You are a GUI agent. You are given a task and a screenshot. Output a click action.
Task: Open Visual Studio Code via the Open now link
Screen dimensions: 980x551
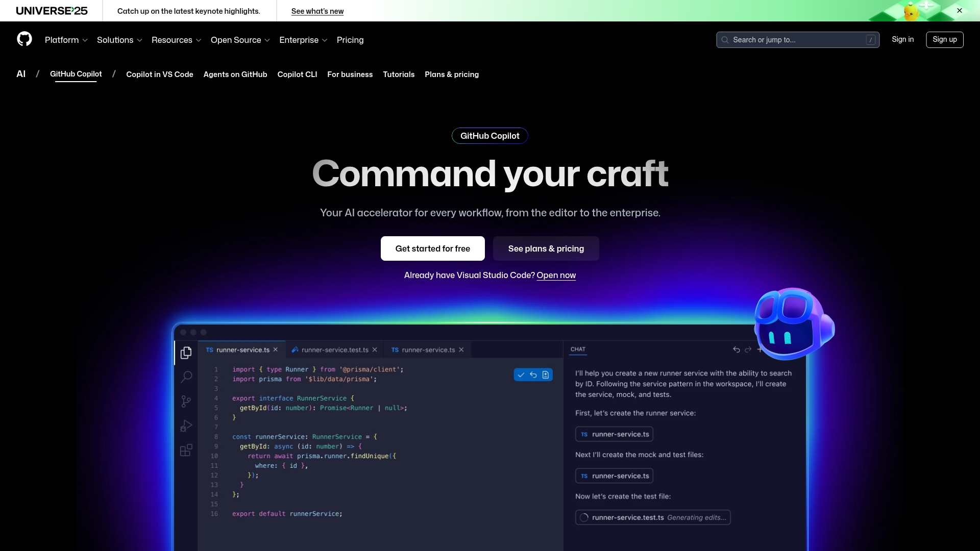[556, 275]
